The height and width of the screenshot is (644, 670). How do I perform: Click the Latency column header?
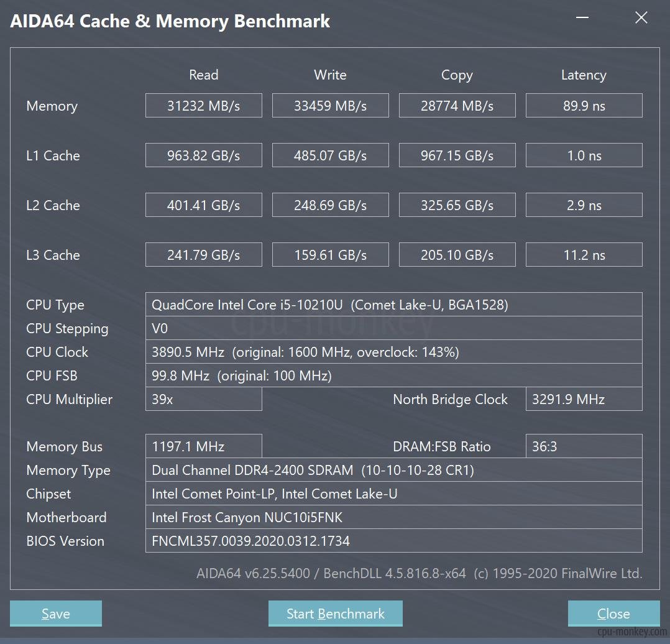tap(584, 75)
